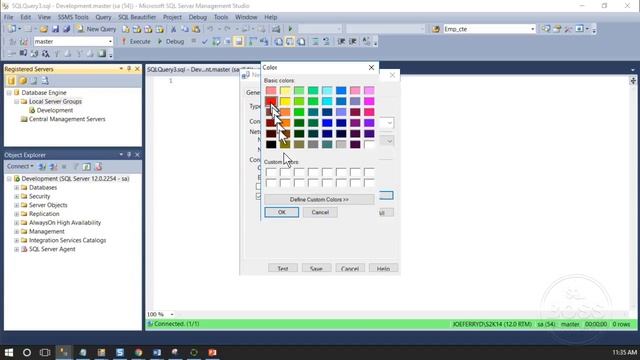640x360 pixels.
Task: Select Database Engine icon in Registered Servers toolbar
Action: [x=11, y=81]
